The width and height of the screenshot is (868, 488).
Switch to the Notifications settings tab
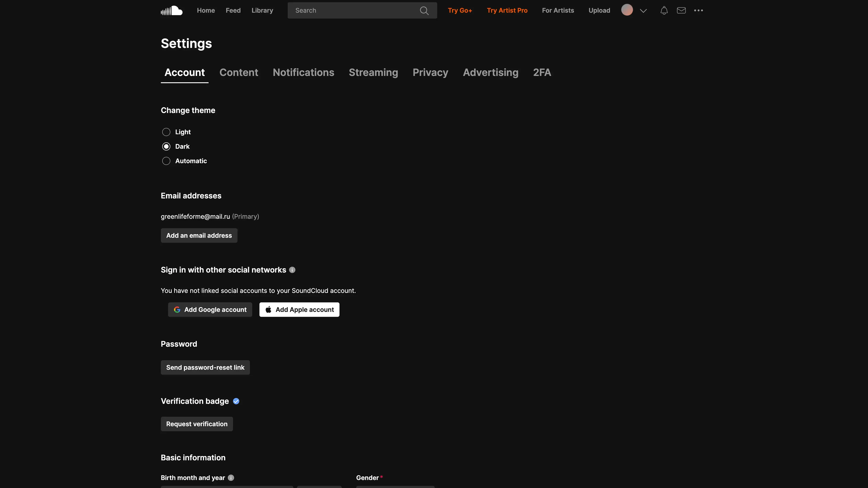click(x=303, y=72)
